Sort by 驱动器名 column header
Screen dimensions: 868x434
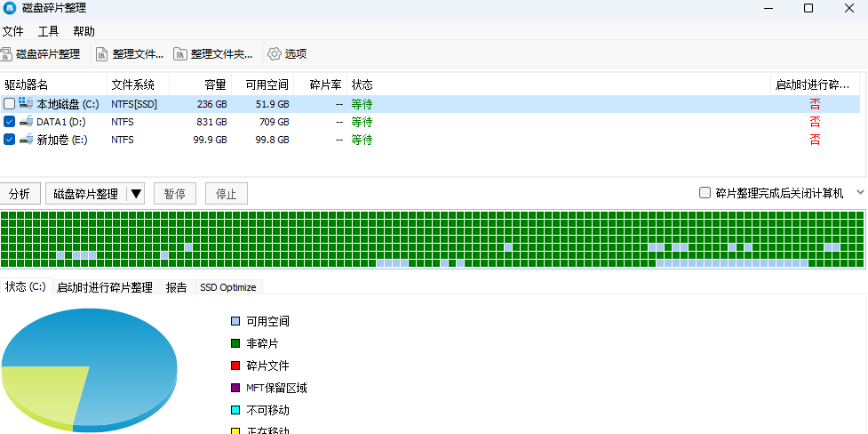click(x=53, y=84)
